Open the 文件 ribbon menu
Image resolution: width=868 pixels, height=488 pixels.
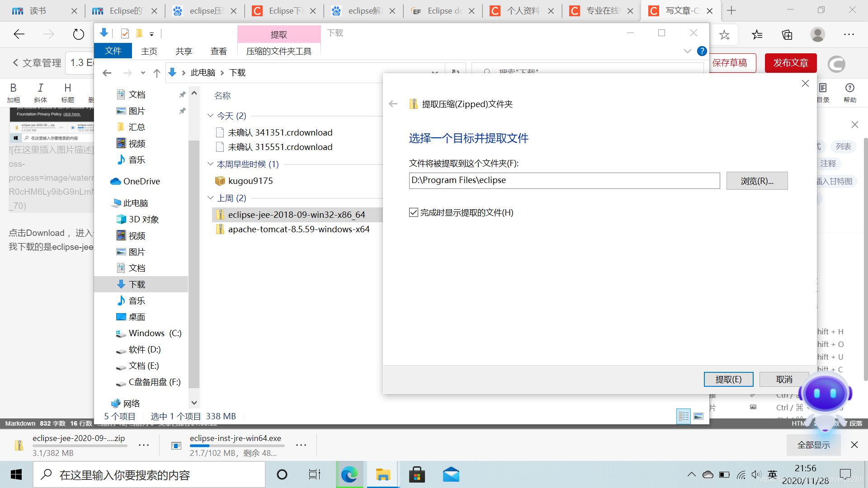coord(113,51)
